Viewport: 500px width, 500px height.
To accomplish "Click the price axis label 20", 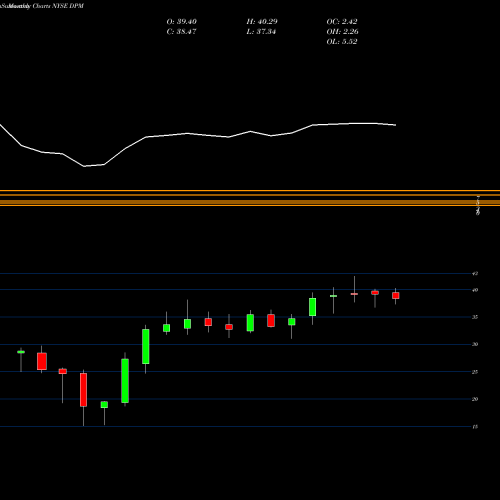I will 475,399.
